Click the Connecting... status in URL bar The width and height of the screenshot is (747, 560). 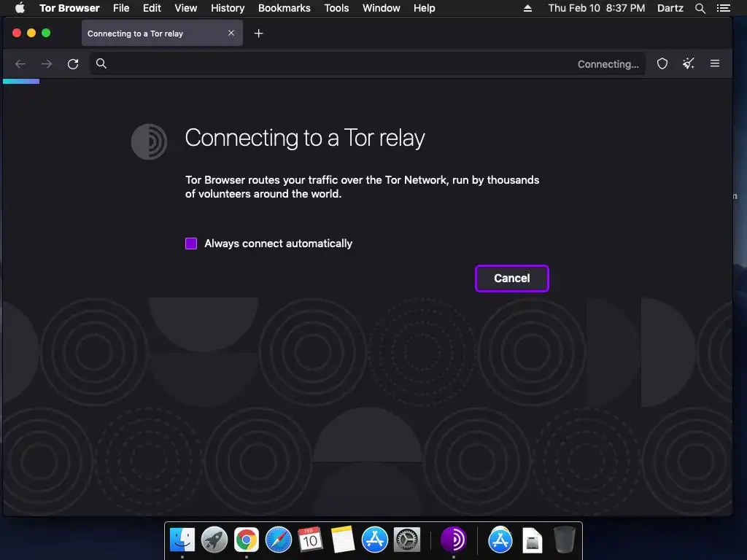[x=608, y=64]
